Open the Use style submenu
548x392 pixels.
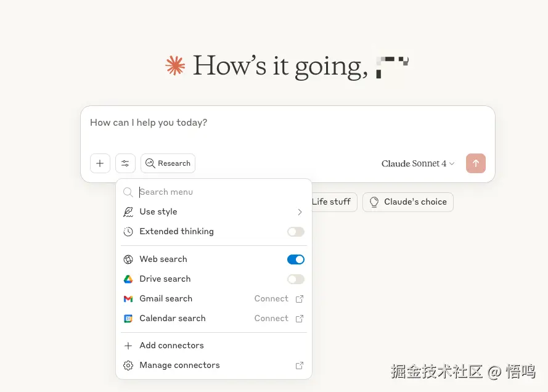[214, 212]
